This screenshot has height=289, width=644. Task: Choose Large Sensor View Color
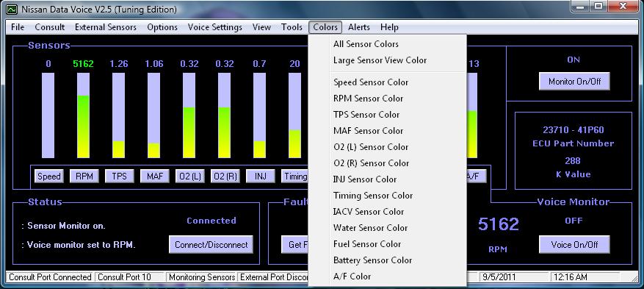[387, 60]
